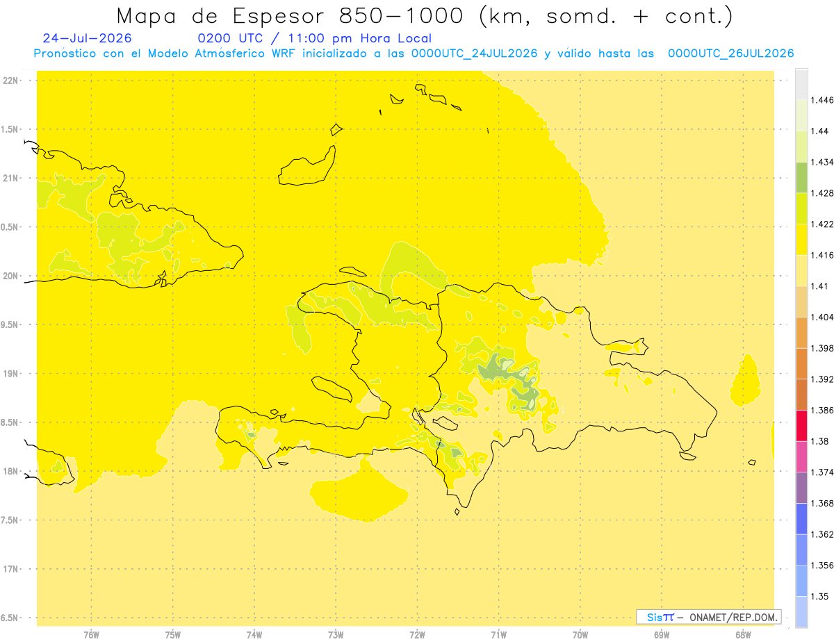Screen dimensions: 834x644
Task: Click the longitude label "74W"
Action: 254,635
